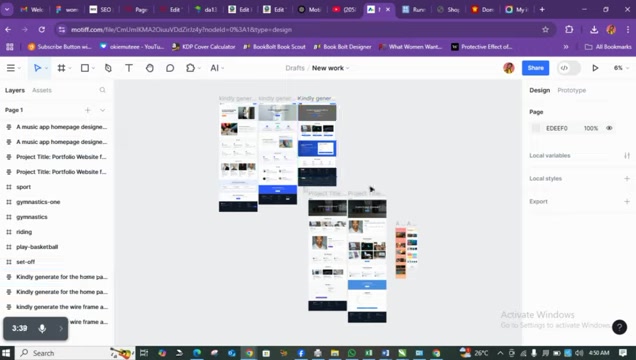Click the blue Share button

point(535,68)
